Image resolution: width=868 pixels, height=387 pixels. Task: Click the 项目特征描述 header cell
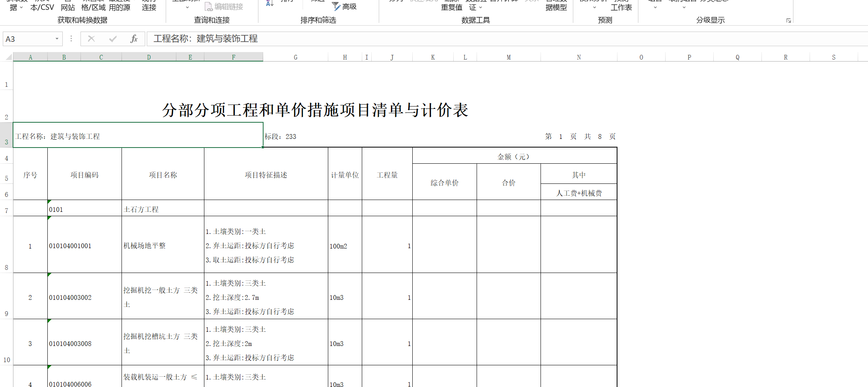[x=266, y=174]
